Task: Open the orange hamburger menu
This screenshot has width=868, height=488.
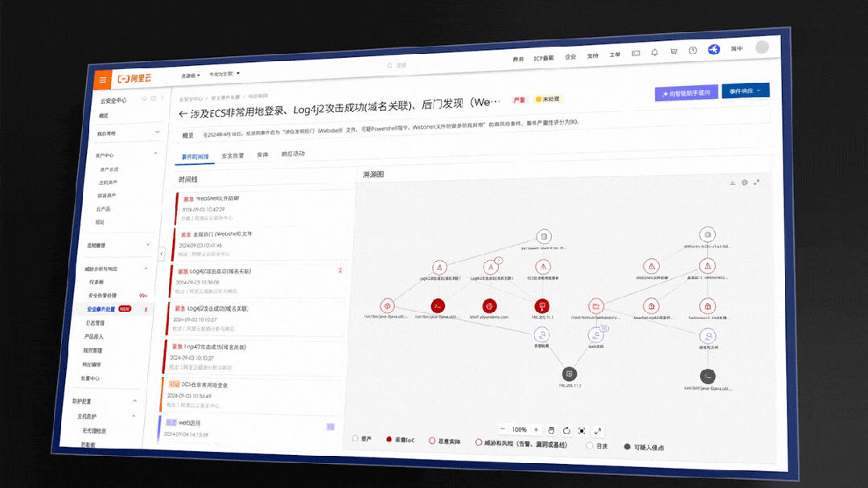Action: [103, 79]
